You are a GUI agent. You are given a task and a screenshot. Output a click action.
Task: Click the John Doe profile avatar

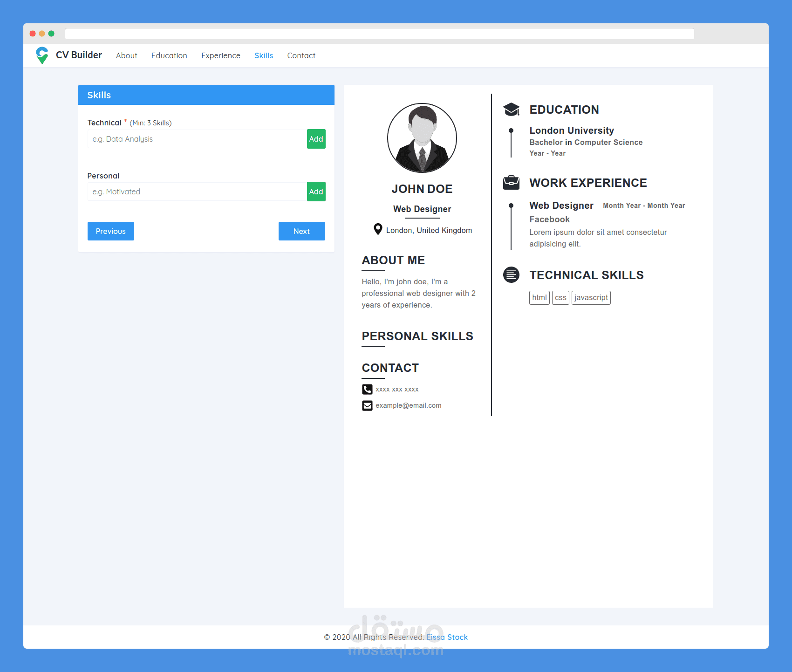coord(422,138)
